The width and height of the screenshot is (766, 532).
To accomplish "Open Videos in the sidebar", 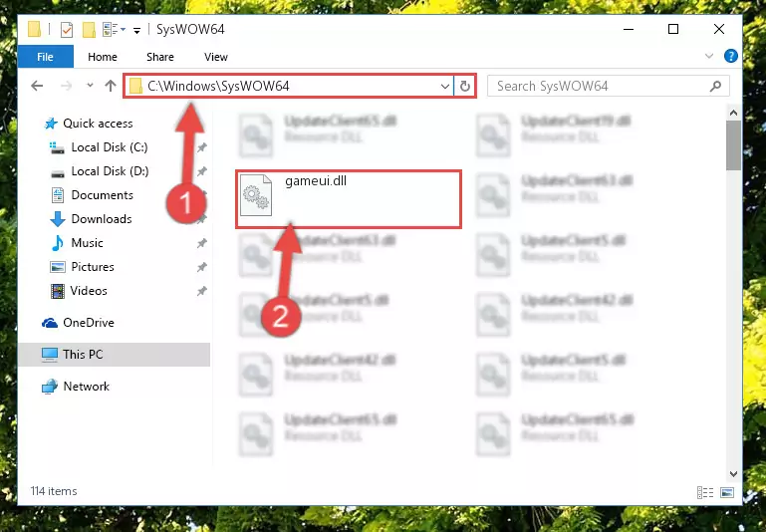I will (x=89, y=291).
